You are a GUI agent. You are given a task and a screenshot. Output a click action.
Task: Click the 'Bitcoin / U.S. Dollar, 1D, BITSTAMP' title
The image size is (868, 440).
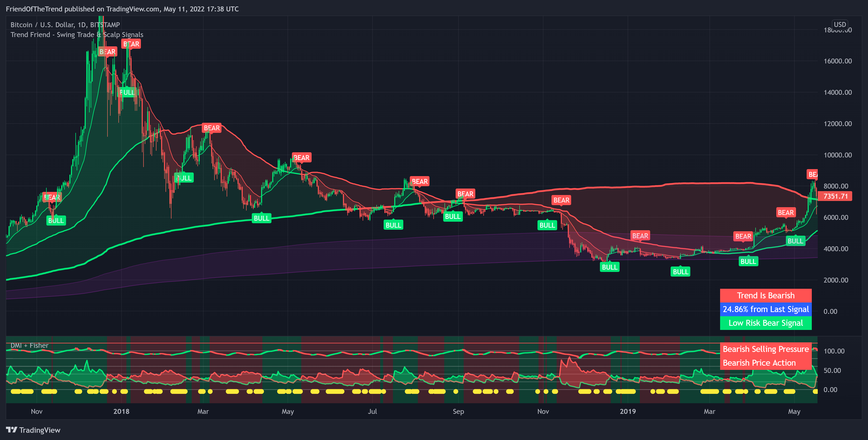[x=65, y=25]
